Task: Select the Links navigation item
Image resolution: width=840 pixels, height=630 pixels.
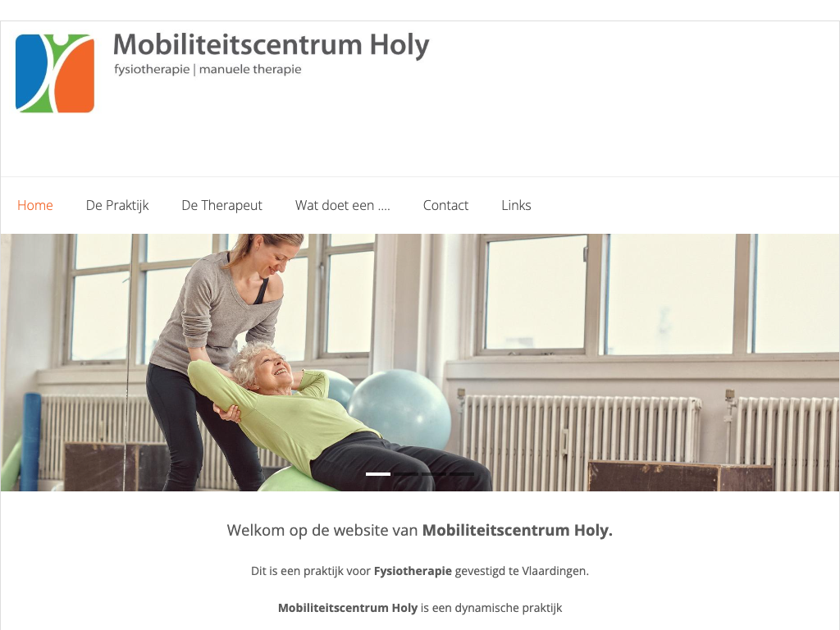Action: click(517, 205)
